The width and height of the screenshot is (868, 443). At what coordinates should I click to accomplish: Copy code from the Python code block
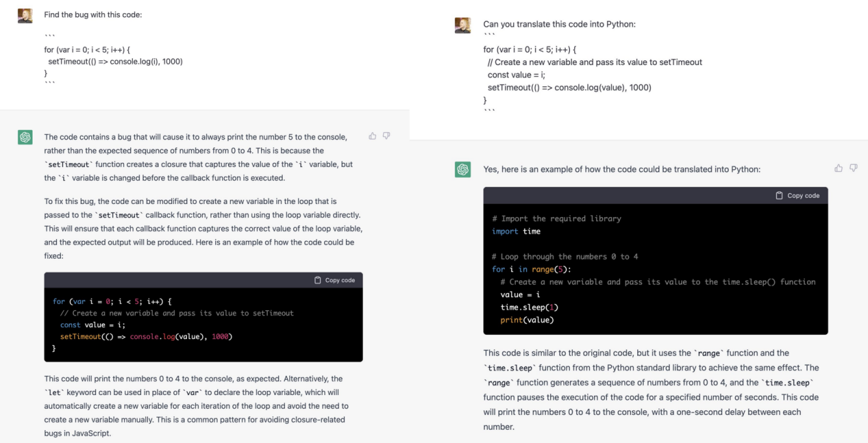pyautogui.click(x=797, y=195)
